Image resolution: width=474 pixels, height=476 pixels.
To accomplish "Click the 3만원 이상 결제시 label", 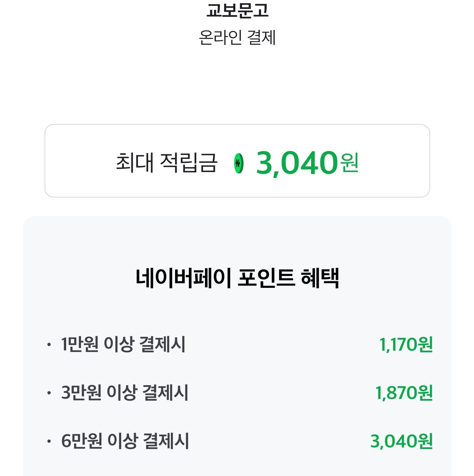I will pos(124,393).
